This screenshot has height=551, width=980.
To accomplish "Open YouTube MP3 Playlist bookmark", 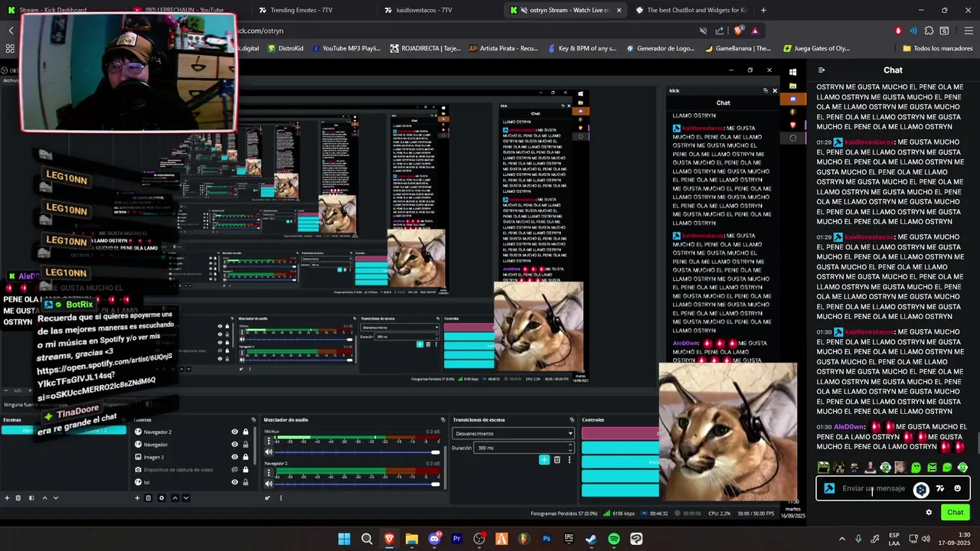I will tap(345, 48).
